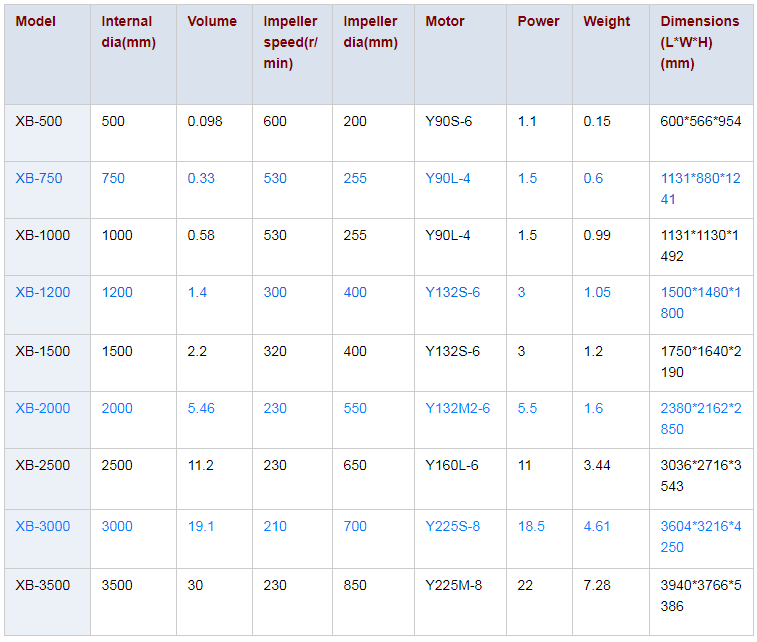757x642 pixels.
Task: Click impeller diameter 850
Action: tap(355, 585)
